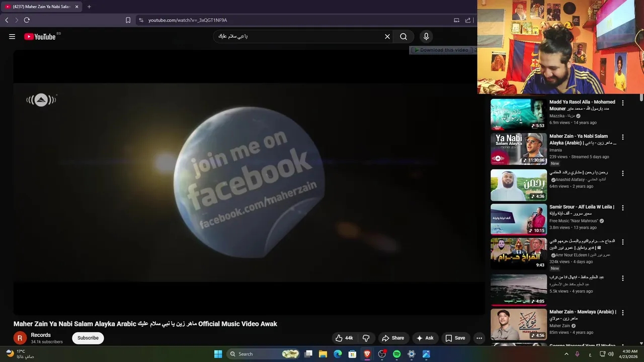This screenshot has width=644, height=362.
Task: Open the Records channel name link
Action: 41,335
